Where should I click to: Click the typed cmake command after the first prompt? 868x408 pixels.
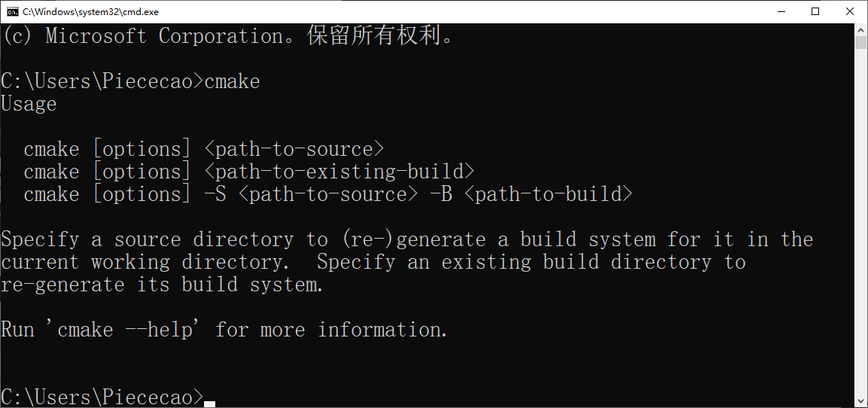tap(232, 81)
